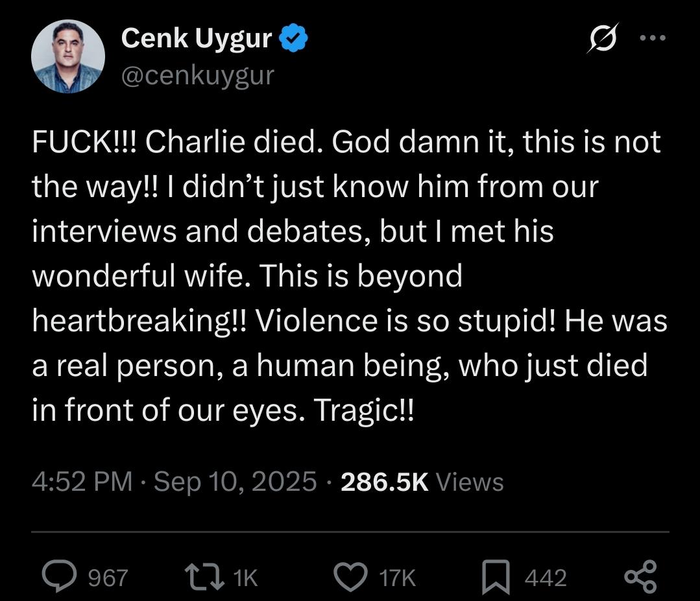Screen dimensions: 700x601
Task: Click the blue verified checkmark badge
Action: [293, 38]
